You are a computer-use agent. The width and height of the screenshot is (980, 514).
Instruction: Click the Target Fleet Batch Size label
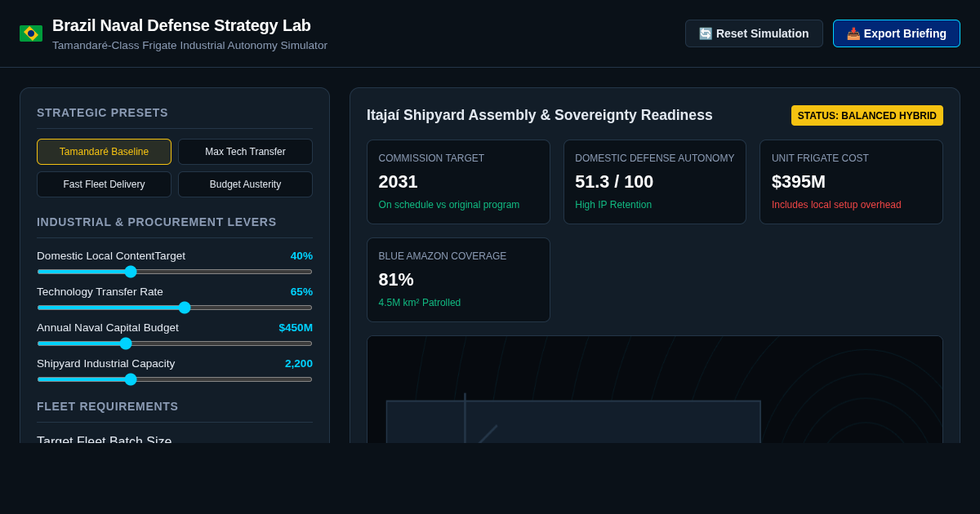click(x=105, y=439)
